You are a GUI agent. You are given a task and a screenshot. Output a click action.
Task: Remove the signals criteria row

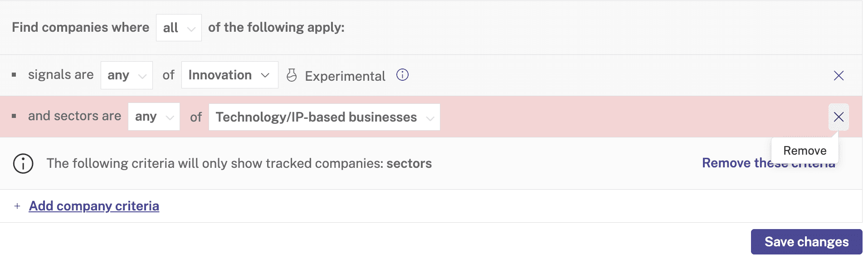pyautogui.click(x=839, y=76)
